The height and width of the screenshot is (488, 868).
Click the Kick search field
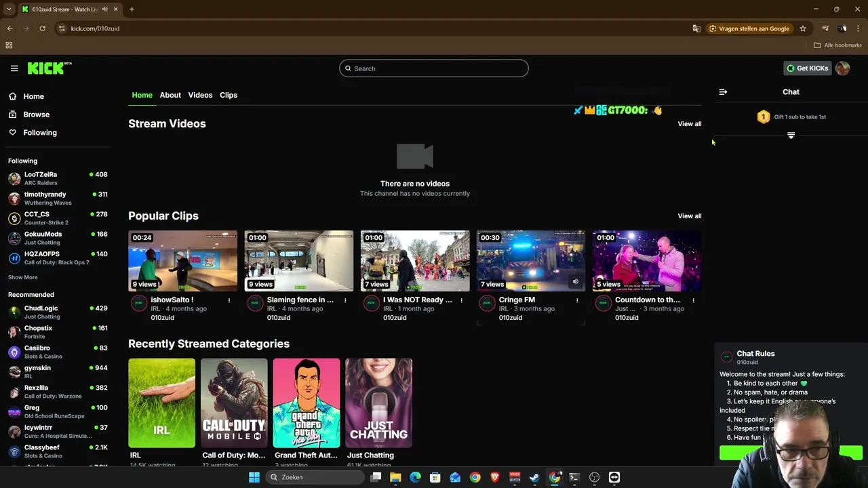[434, 68]
